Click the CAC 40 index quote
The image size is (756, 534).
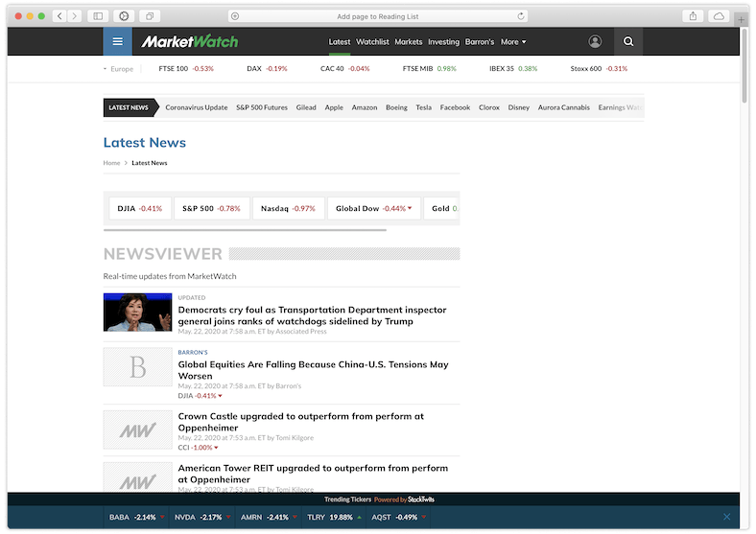point(345,68)
